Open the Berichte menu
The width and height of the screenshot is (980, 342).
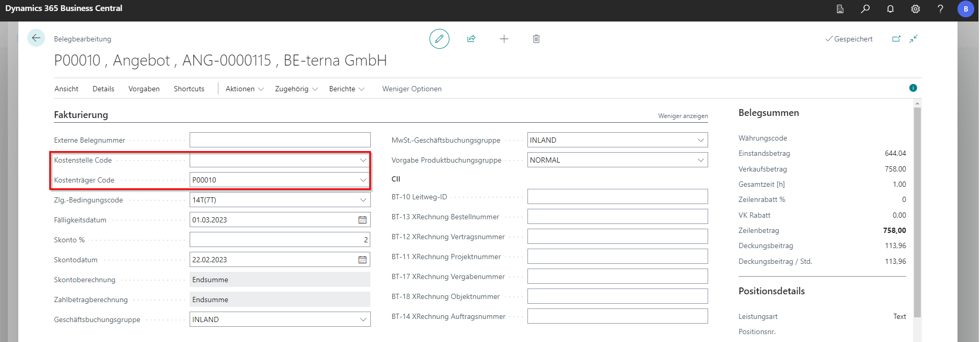point(346,89)
